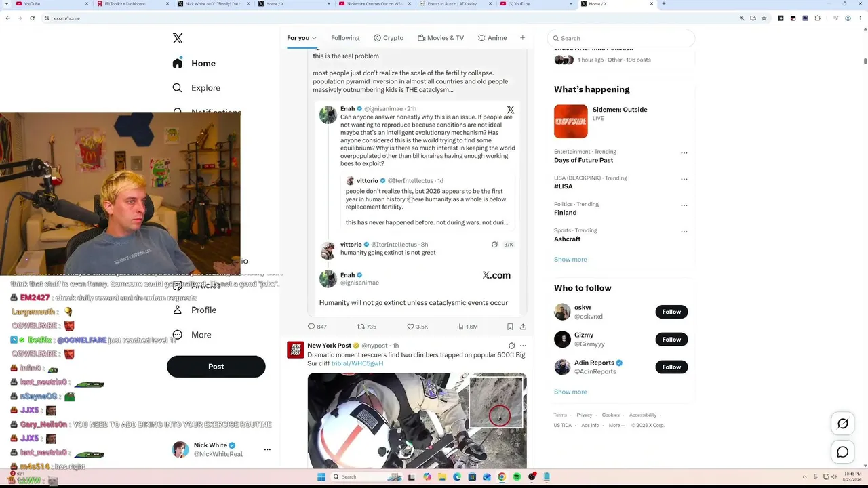Open Profile in the sidebar
This screenshot has width=868, height=488.
[194, 310]
